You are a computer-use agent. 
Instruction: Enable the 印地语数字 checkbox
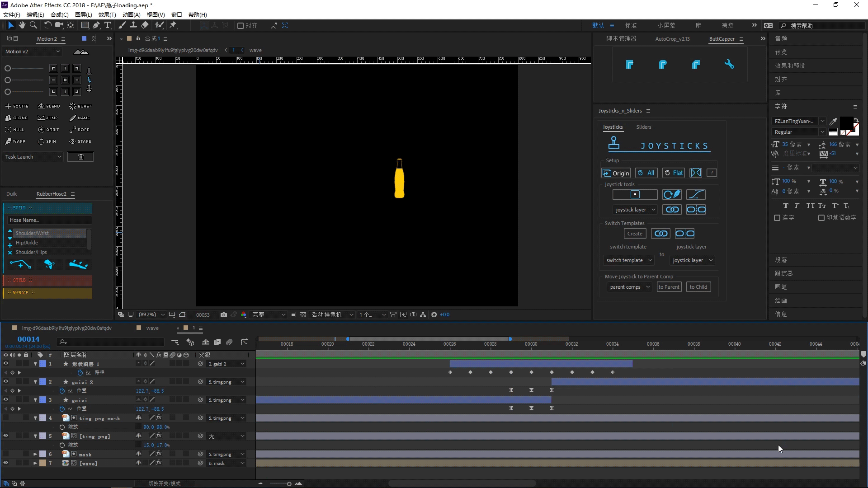tap(821, 218)
